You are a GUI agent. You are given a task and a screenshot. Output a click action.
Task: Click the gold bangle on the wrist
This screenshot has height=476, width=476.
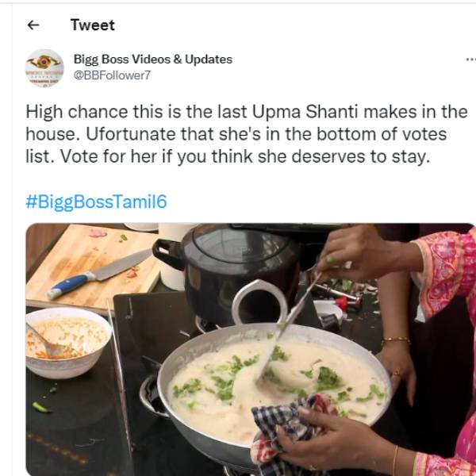coord(396,340)
